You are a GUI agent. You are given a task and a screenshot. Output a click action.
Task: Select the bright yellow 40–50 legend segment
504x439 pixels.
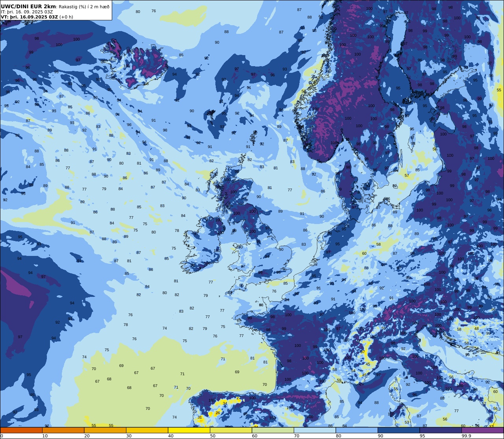189,430
